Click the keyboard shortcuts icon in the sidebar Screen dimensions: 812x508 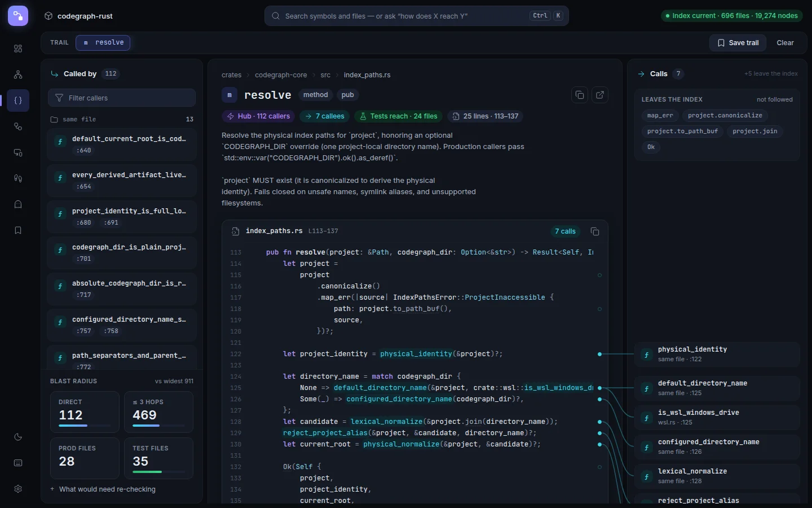[x=18, y=463]
